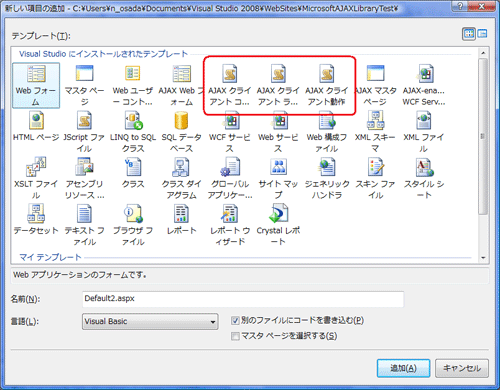Choose the SQL データベース template
This screenshot has width=500, height=390.
(x=181, y=132)
